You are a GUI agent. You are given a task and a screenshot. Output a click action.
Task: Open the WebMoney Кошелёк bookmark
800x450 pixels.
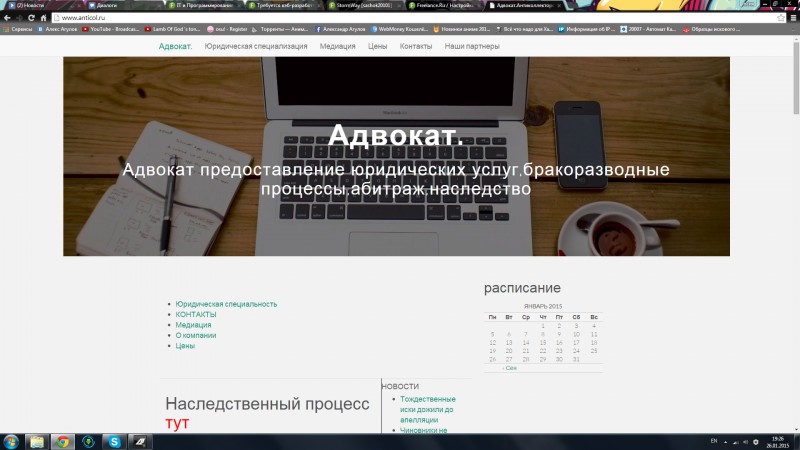(399, 29)
